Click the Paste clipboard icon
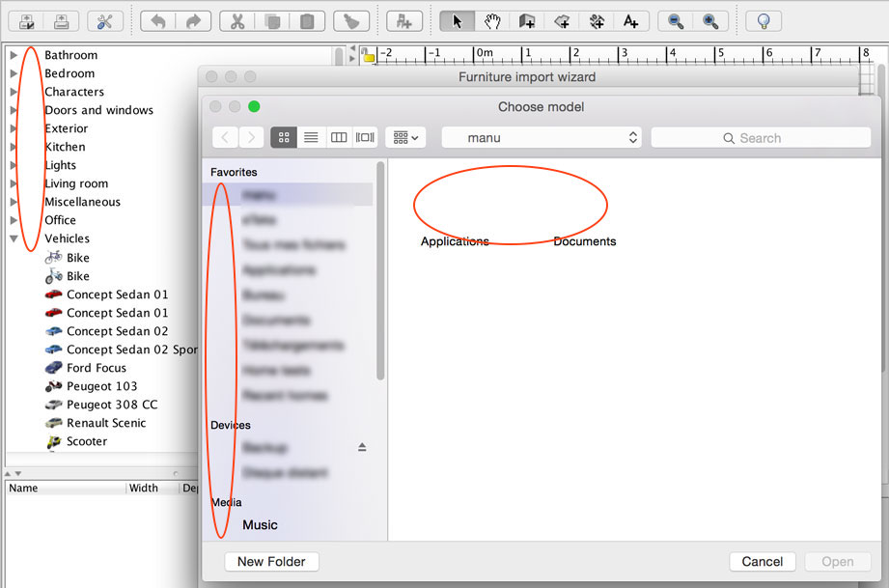The height and width of the screenshot is (588, 889). pos(307,21)
